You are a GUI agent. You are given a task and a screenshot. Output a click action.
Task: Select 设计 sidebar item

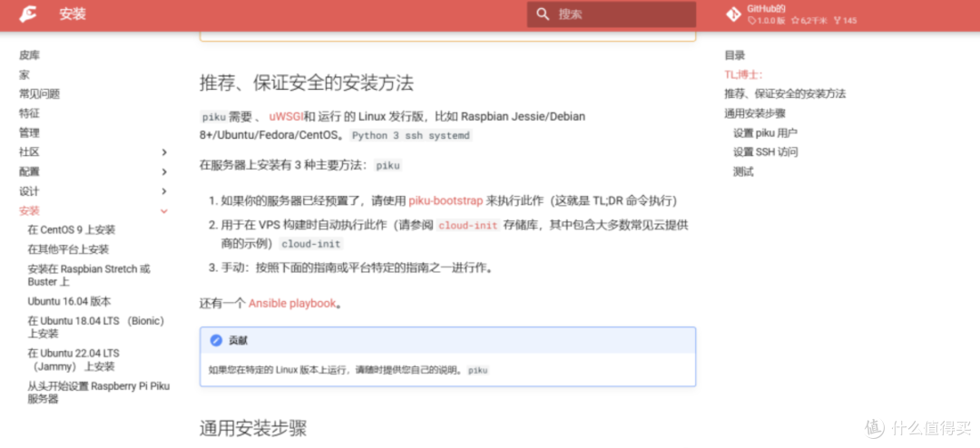(x=29, y=191)
